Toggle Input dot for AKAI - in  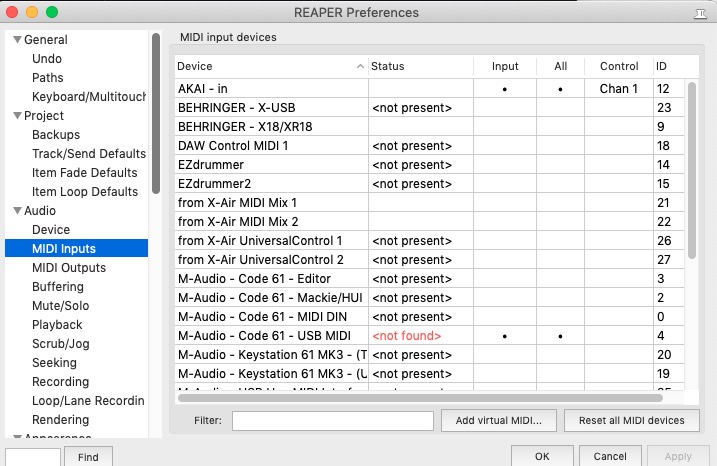click(x=505, y=89)
